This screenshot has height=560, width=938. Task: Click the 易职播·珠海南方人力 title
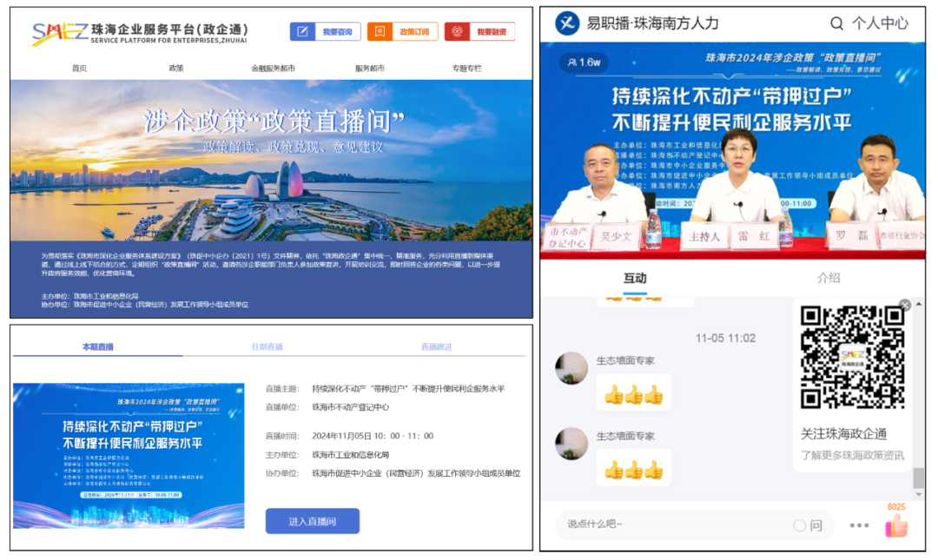click(652, 23)
